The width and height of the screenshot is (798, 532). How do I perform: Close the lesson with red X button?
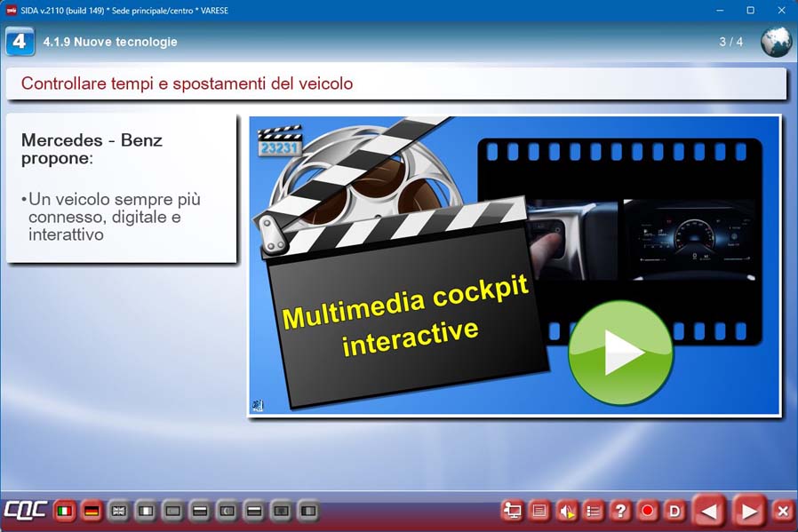[x=782, y=511]
